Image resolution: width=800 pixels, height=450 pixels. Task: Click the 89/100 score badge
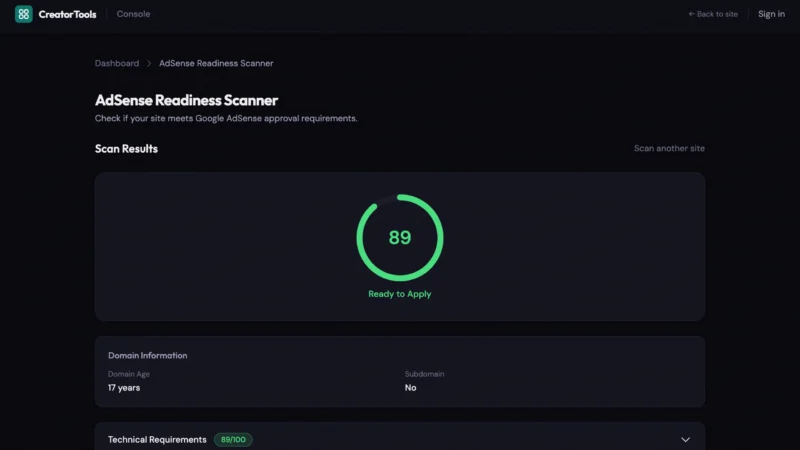point(233,440)
